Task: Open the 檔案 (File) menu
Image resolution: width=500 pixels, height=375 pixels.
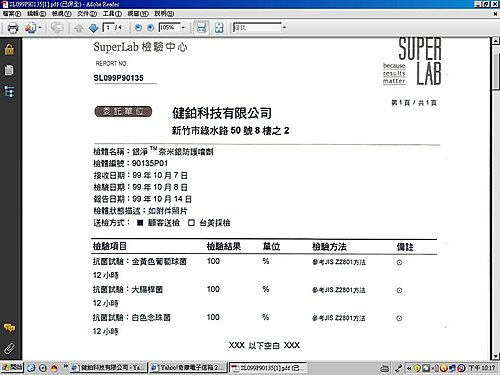Action: pos(12,14)
